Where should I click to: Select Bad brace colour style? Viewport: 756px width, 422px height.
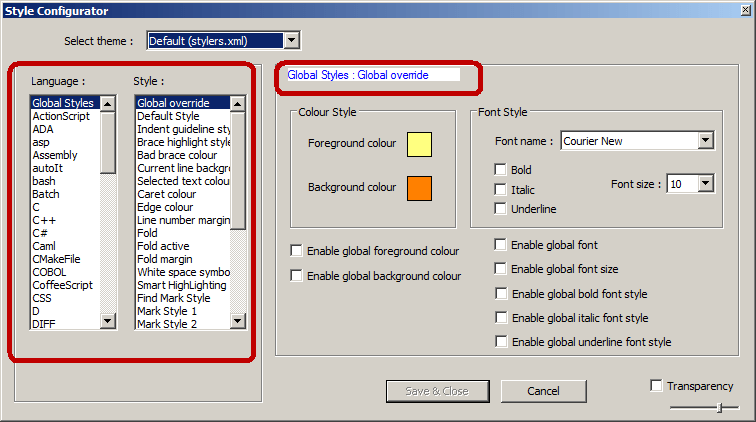point(183,155)
